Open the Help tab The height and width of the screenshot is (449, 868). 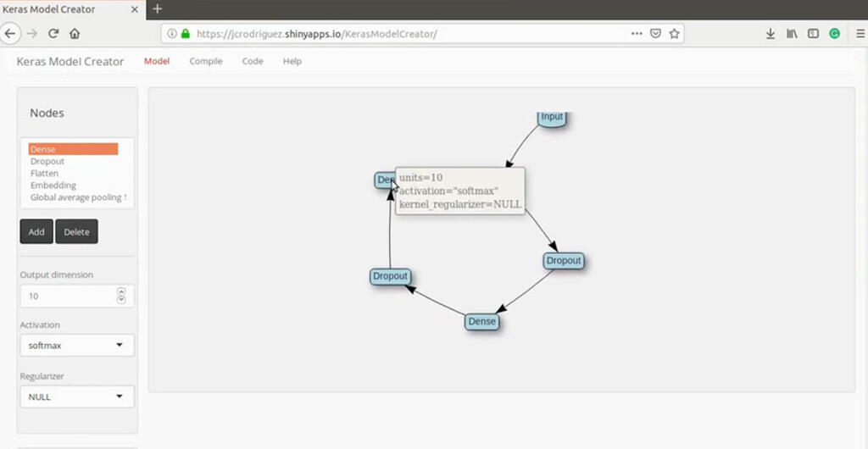[x=292, y=61]
